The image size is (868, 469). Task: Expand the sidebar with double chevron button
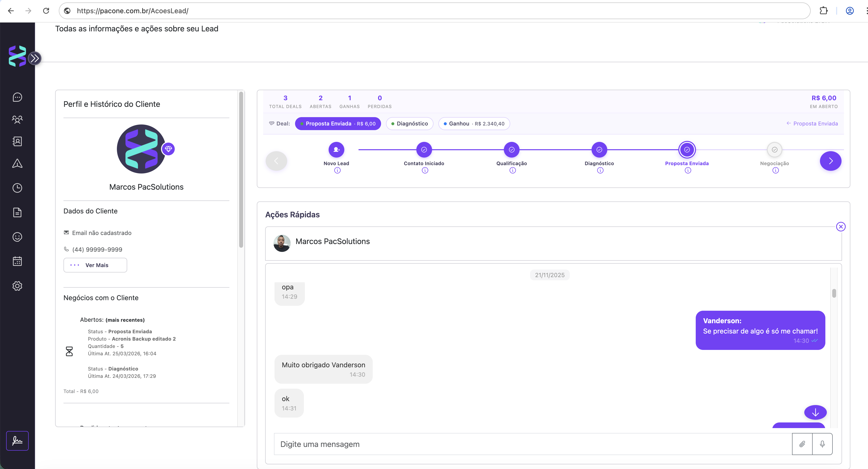point(34,58)
